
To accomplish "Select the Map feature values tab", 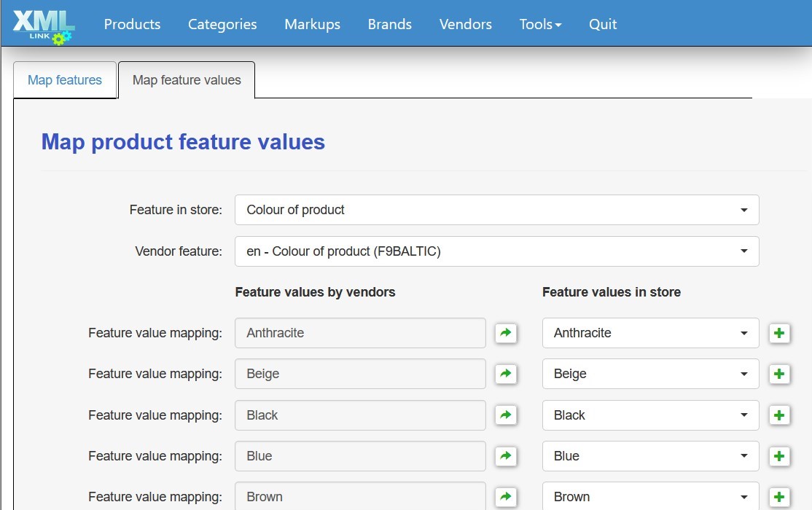I will [x=187, y=80].
